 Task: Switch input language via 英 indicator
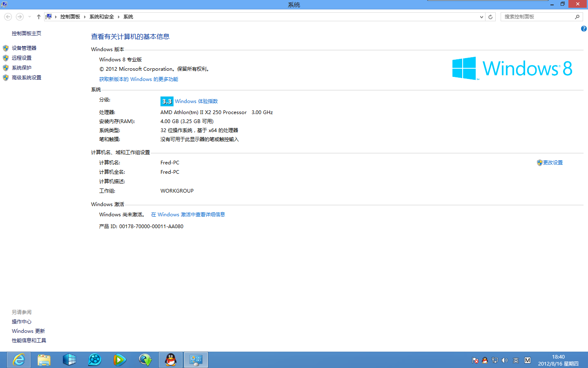pyautogui.click(x=516, y=360)
